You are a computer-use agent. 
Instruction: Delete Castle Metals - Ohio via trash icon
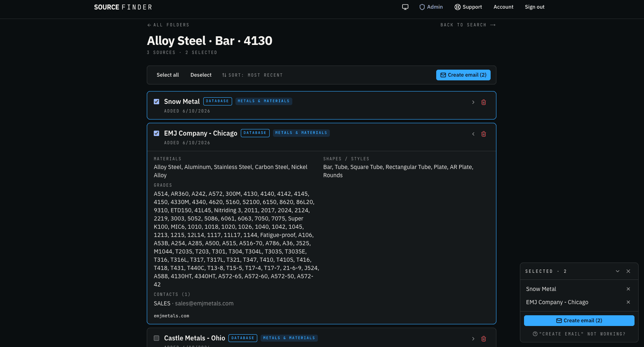(x=484, y=339)
